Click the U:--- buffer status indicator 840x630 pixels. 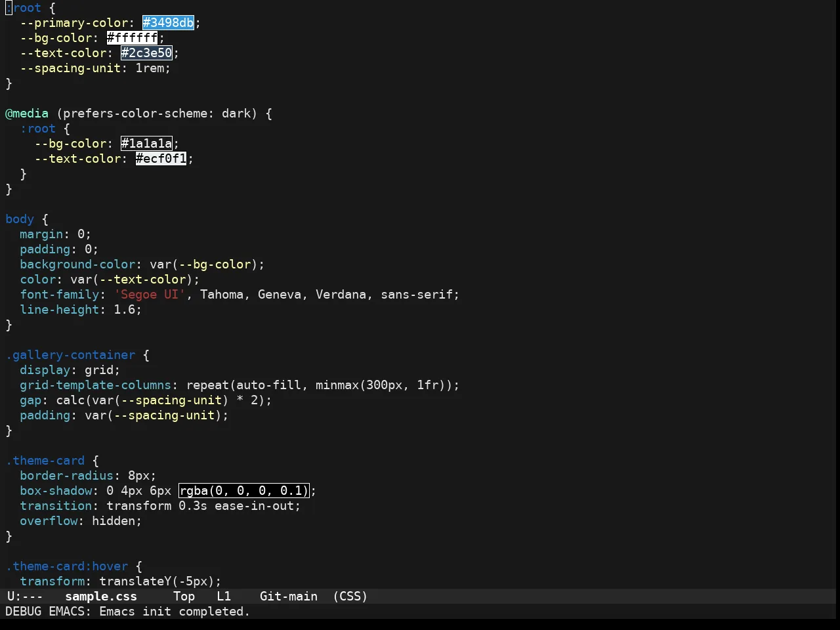coord(25,597)
